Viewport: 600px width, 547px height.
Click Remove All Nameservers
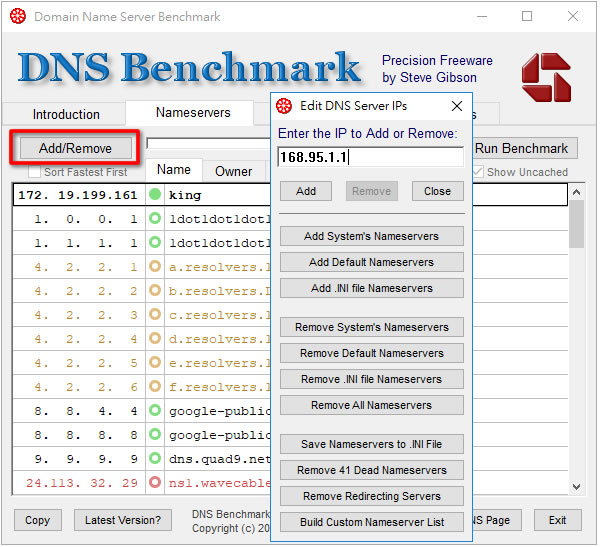point(372,405)
